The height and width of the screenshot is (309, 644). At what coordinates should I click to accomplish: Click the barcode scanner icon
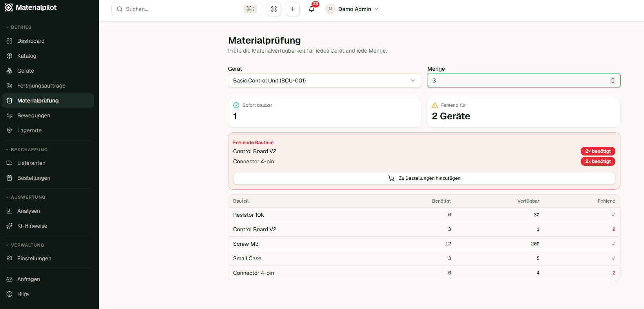click(274, 9)
